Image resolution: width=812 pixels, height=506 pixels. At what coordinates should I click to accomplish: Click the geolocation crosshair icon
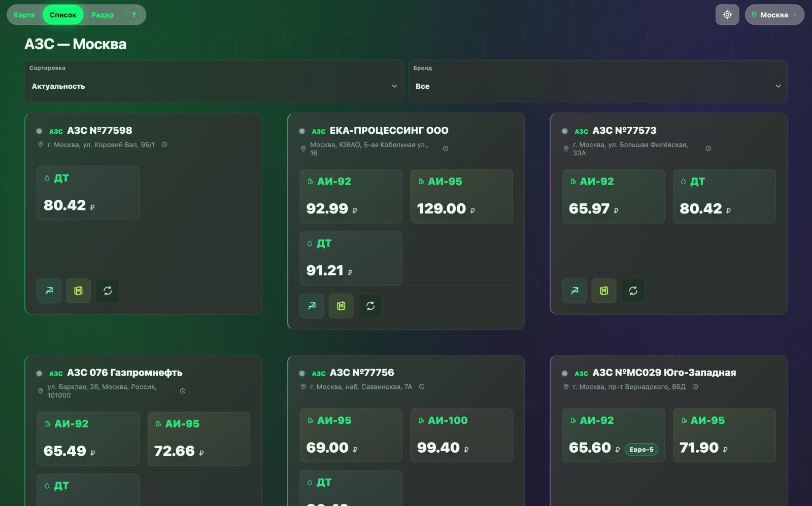727,15
